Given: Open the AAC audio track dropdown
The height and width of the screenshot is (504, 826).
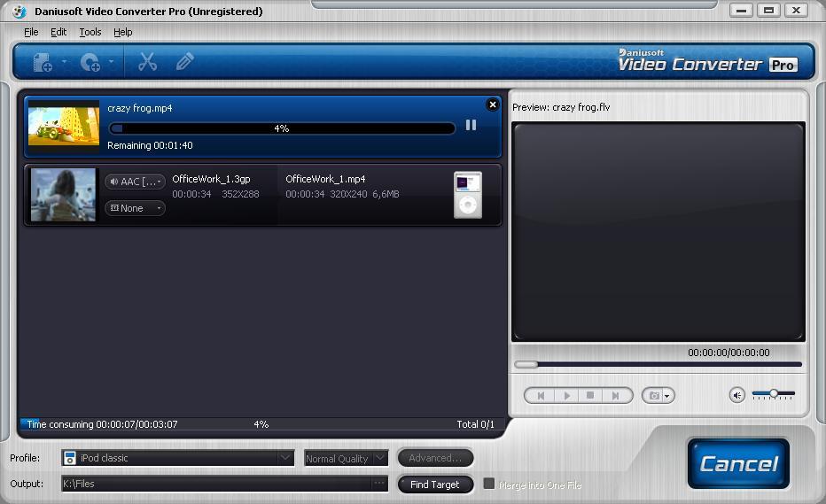Looking at the screenshot, I should tap(136, 182).
